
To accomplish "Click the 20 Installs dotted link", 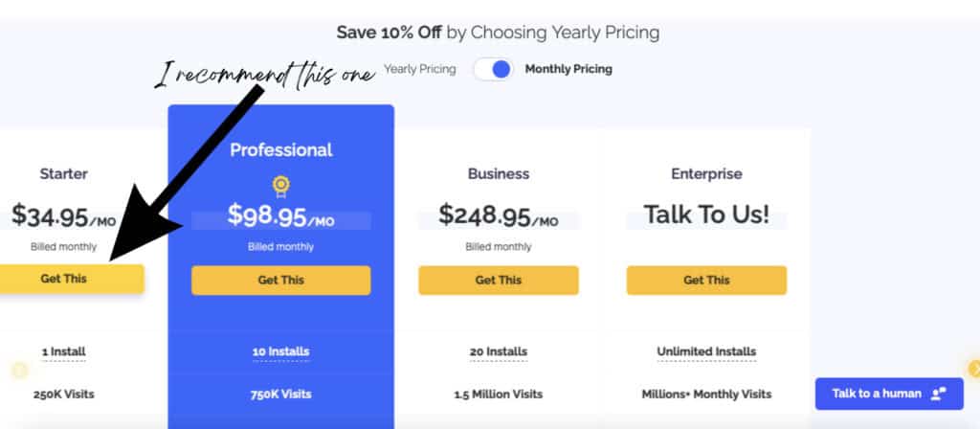I will click(x=498, y=352).
